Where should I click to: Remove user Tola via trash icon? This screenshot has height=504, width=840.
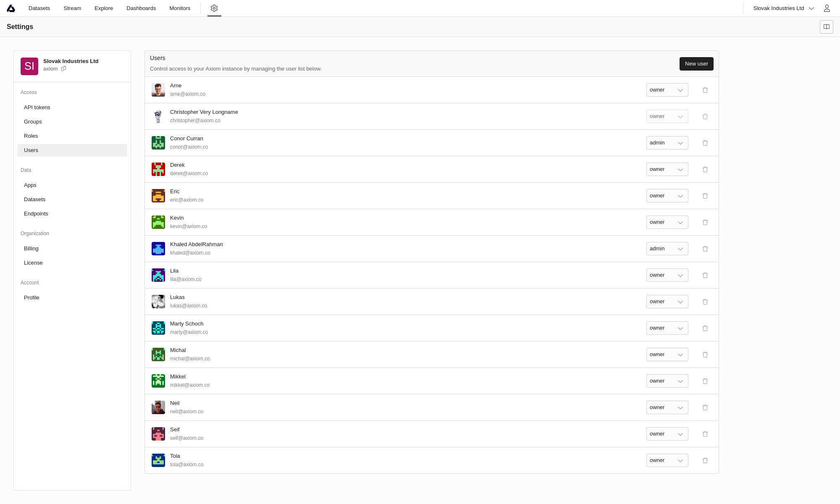tap(705, 461)
